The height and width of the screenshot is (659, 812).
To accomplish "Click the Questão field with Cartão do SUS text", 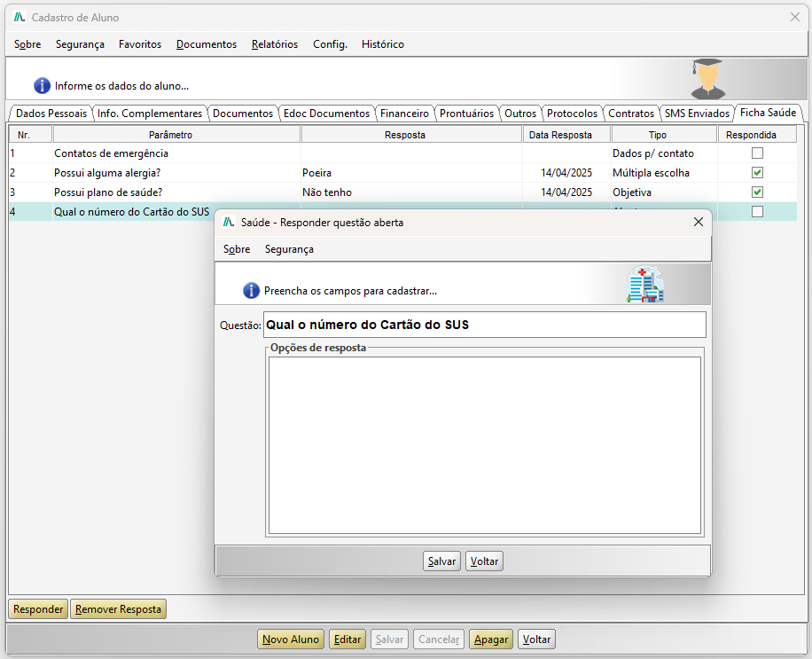I will [x=485, y=325].
